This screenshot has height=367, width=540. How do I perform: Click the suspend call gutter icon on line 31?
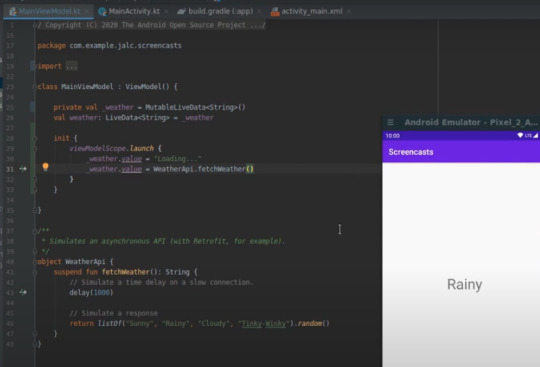point(23,169)
